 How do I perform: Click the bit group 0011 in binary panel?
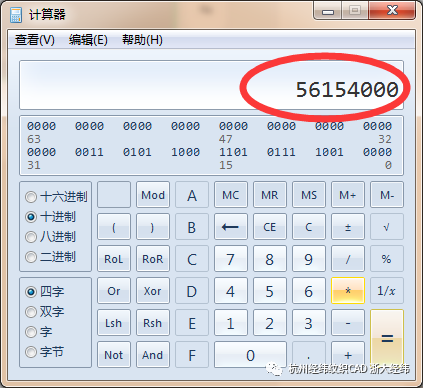(x=89, y=152)
